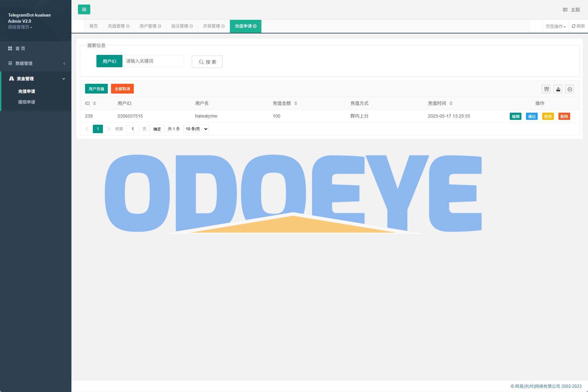The height and width of the screenshot is (392, 588).
Task: Close the 投注管理 tab with its x icon
Action: pos(192,26)
